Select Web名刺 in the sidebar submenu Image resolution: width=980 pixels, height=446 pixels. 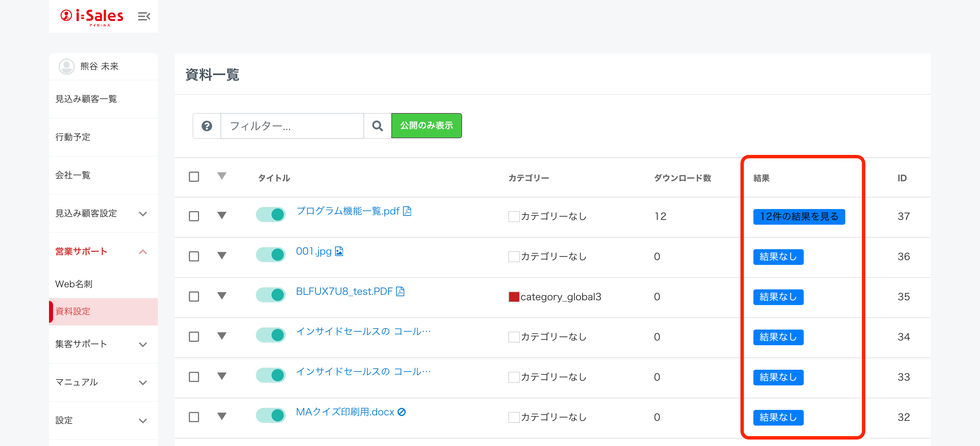tap(74, 284)
